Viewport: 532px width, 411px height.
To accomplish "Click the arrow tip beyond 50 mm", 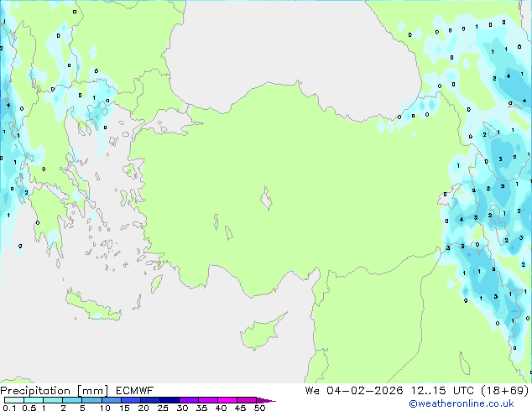I will [266, 400].
